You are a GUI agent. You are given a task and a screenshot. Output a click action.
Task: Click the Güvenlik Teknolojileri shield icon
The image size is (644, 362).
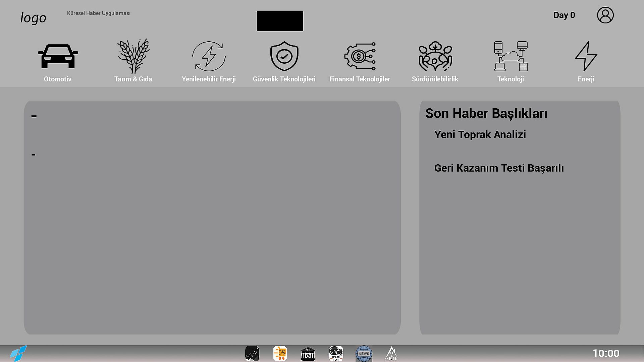[284, 57]
